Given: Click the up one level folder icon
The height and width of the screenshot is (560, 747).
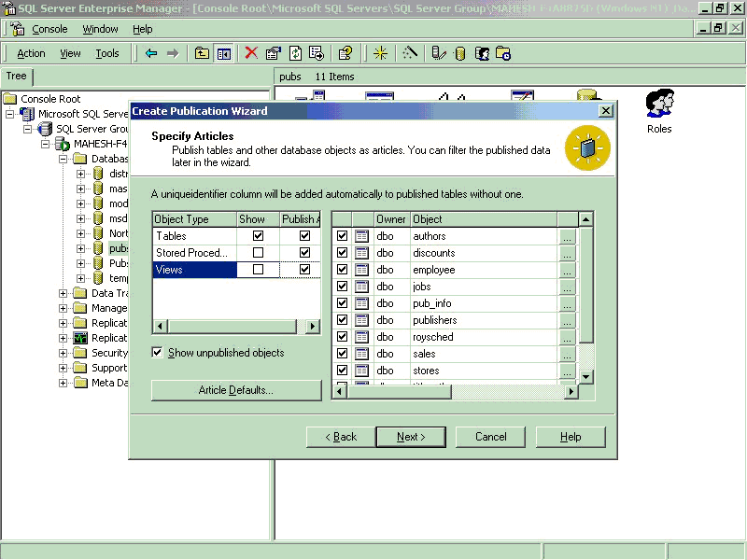Looking at the screenshot, I should [202, 53].
